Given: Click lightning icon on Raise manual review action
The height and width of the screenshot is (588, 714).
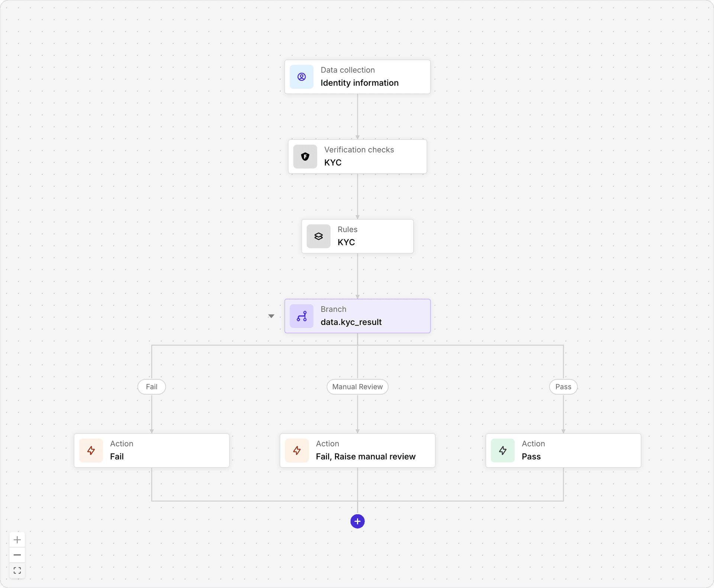Looking at the screenshot, I should coord(297,450).
